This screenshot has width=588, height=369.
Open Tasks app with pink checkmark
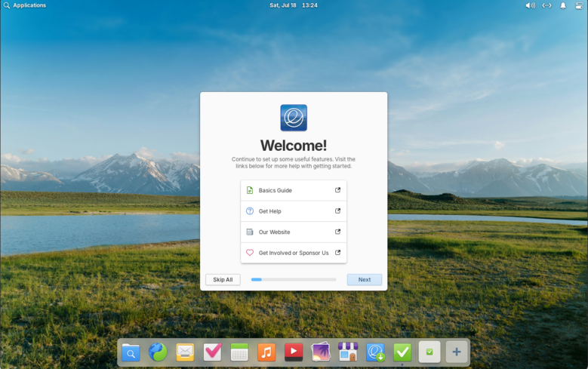212,352
